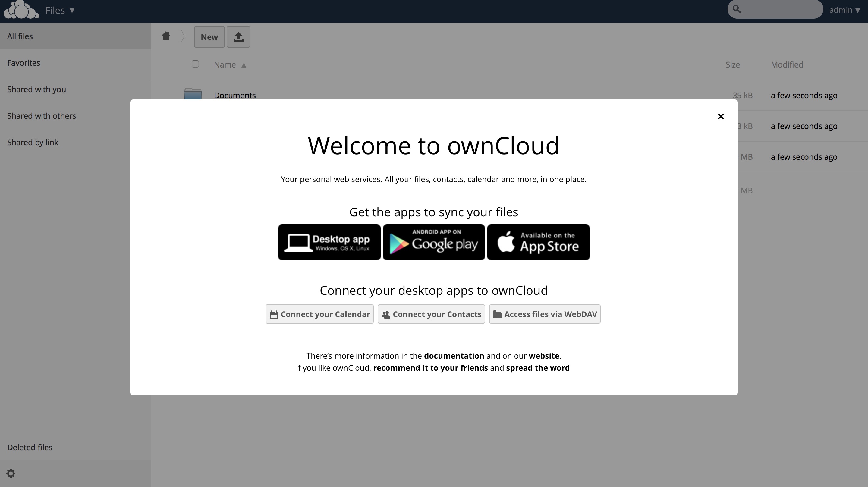Open settings gear in sidebar

(x=11, y=473)
